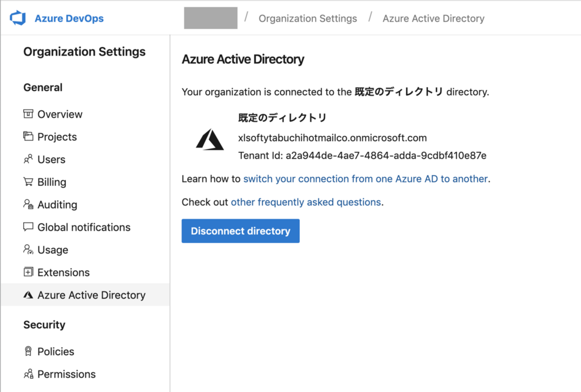
Task: Click the Billing shopping cart icon
Action: (x=28, y=182)
